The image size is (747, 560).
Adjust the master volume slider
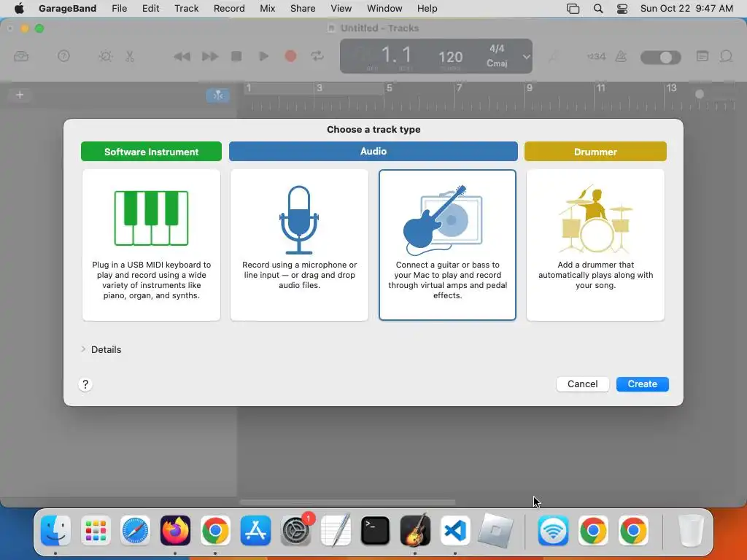(x=660, y=57)
